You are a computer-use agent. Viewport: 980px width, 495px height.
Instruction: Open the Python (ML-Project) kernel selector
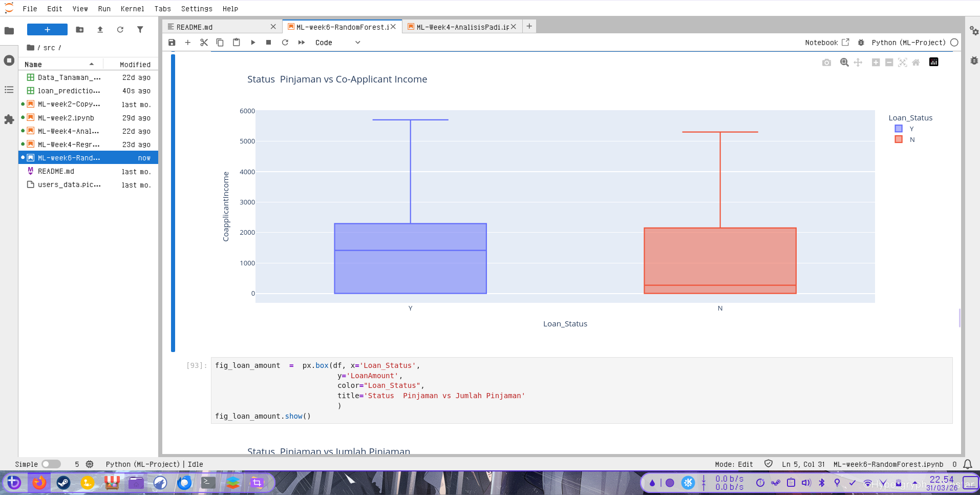point(908,43)
